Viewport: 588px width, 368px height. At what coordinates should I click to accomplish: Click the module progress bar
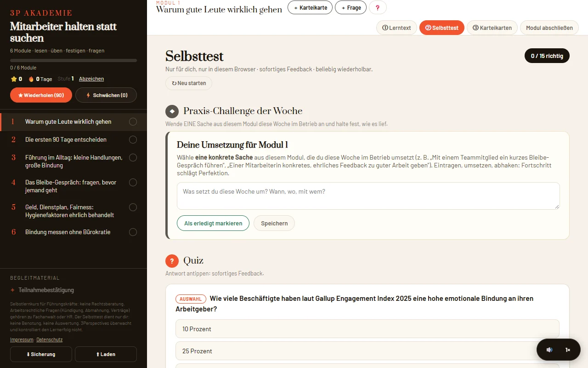tap(73, 60)
